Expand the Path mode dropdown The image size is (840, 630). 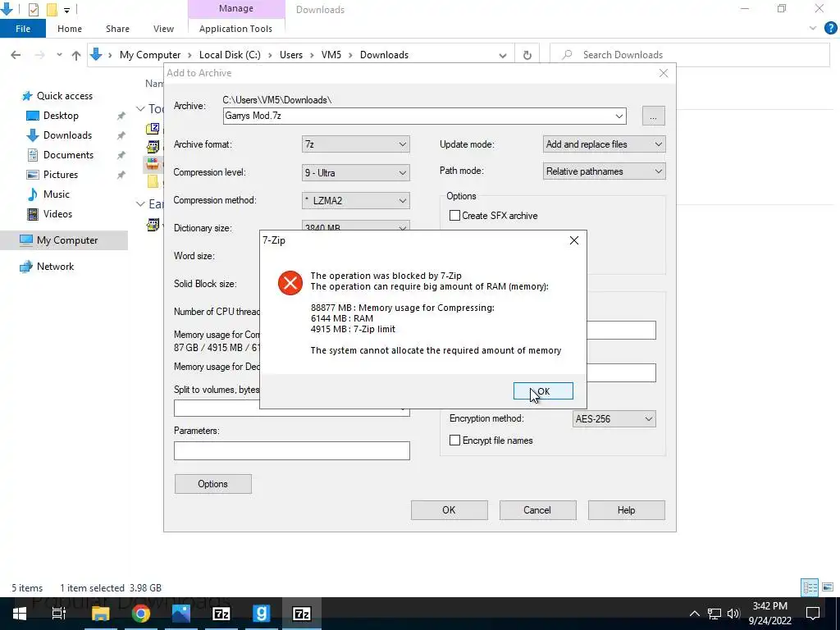(x=604, y=171)
